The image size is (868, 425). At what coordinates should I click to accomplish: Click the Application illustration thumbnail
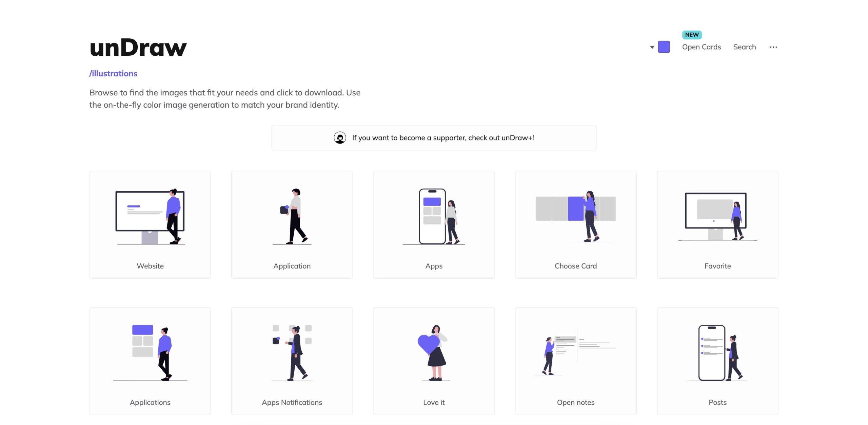(x=292, y=224)
